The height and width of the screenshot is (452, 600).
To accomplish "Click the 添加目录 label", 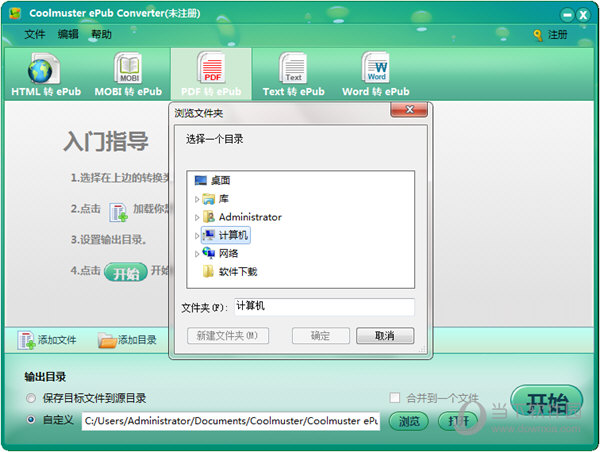I will pos(137,340).
